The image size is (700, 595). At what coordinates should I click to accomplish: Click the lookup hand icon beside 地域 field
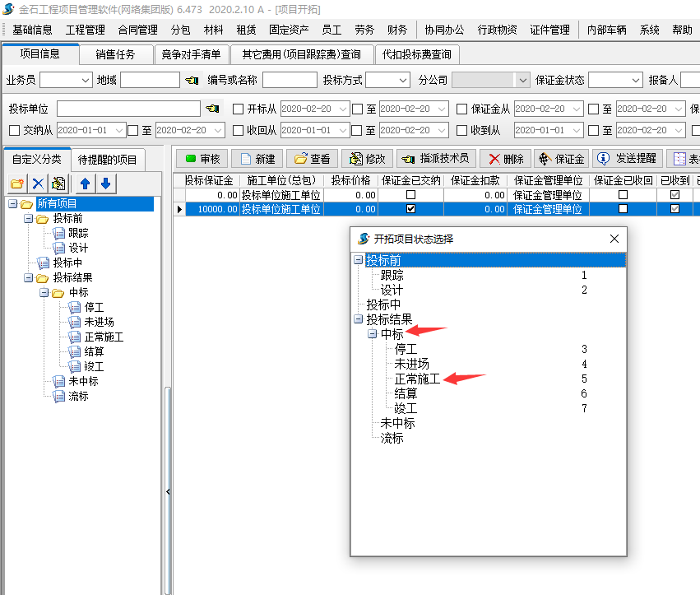192,81
